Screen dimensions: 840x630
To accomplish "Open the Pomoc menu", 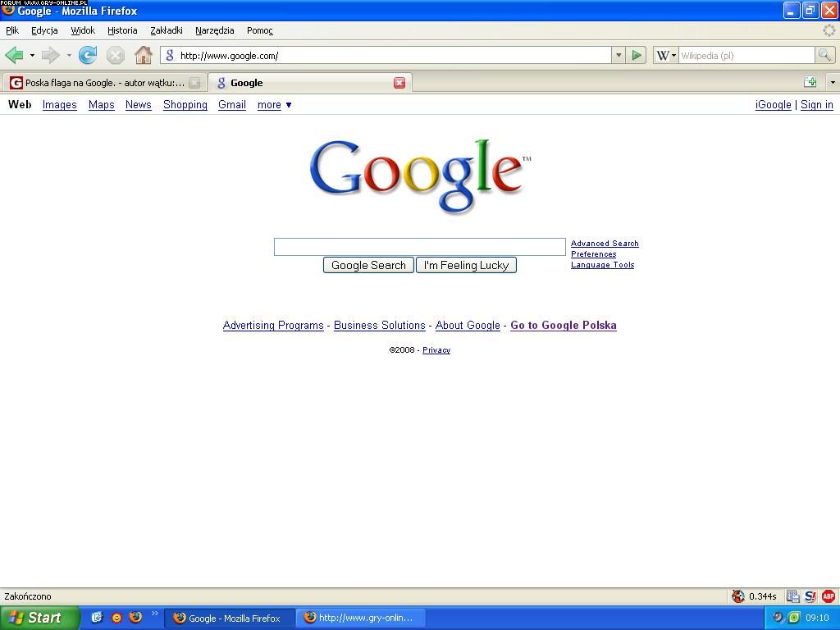I will pos(260,30).
